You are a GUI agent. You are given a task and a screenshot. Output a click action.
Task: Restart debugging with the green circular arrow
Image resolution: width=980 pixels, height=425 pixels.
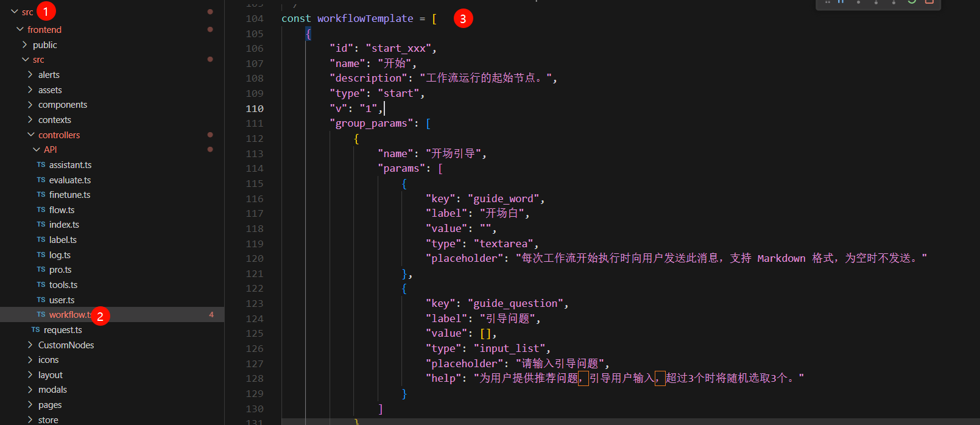[x=912, y=2]
